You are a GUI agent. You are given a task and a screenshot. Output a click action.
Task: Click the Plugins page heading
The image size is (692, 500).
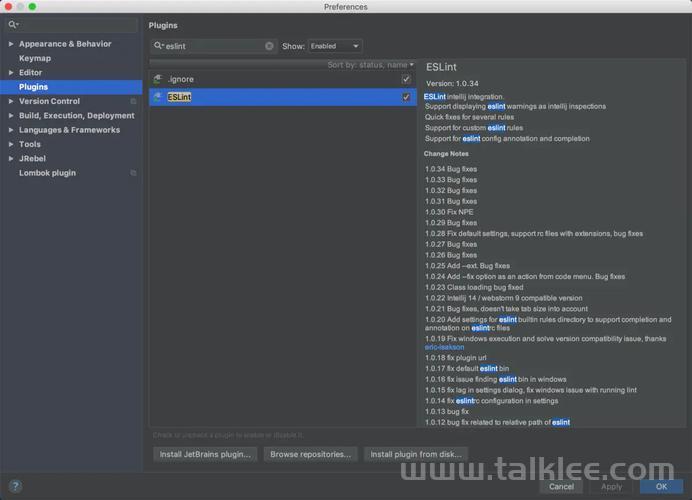[163, 26]
